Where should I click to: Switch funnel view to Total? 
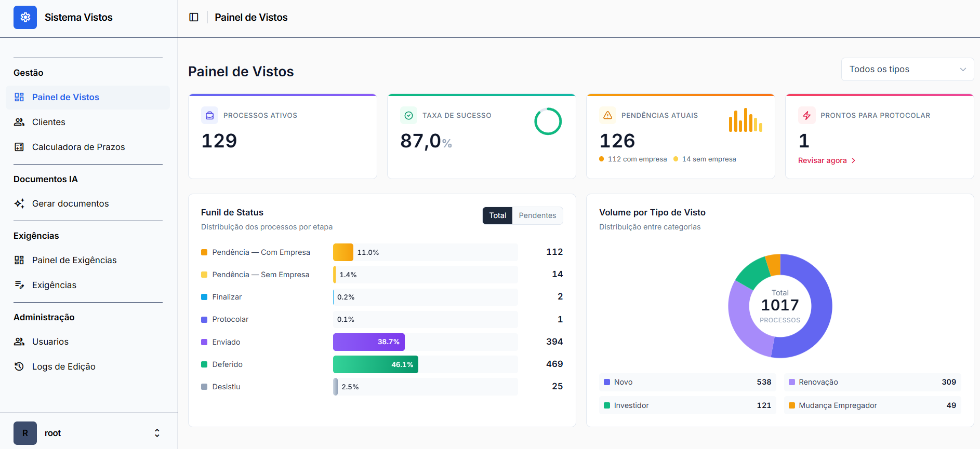tap(497, 215)
